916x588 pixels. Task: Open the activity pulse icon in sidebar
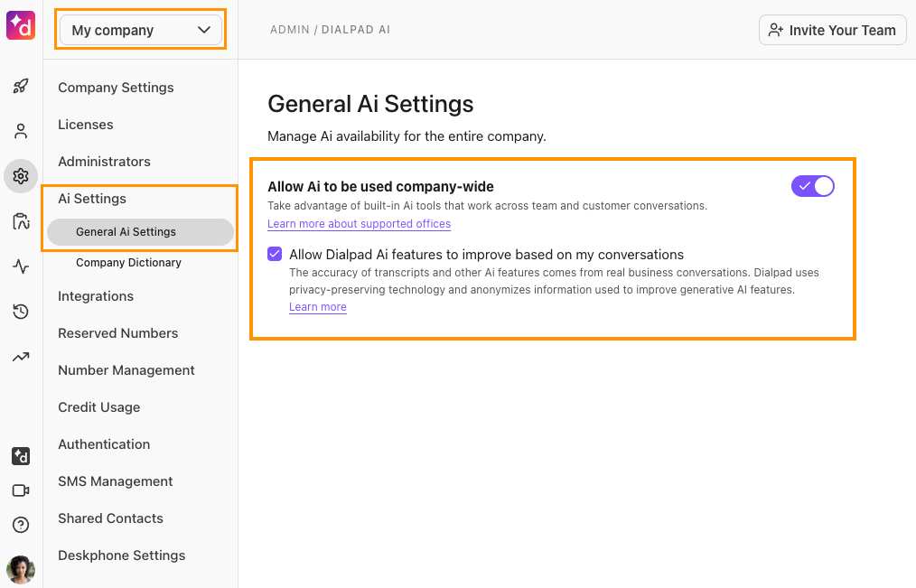point(21,266)
